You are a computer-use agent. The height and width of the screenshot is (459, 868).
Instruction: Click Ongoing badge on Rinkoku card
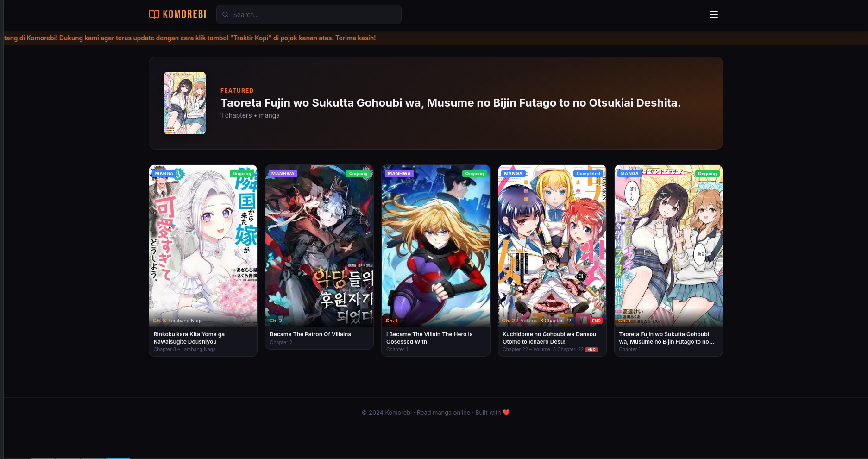[x=242, y=174]
